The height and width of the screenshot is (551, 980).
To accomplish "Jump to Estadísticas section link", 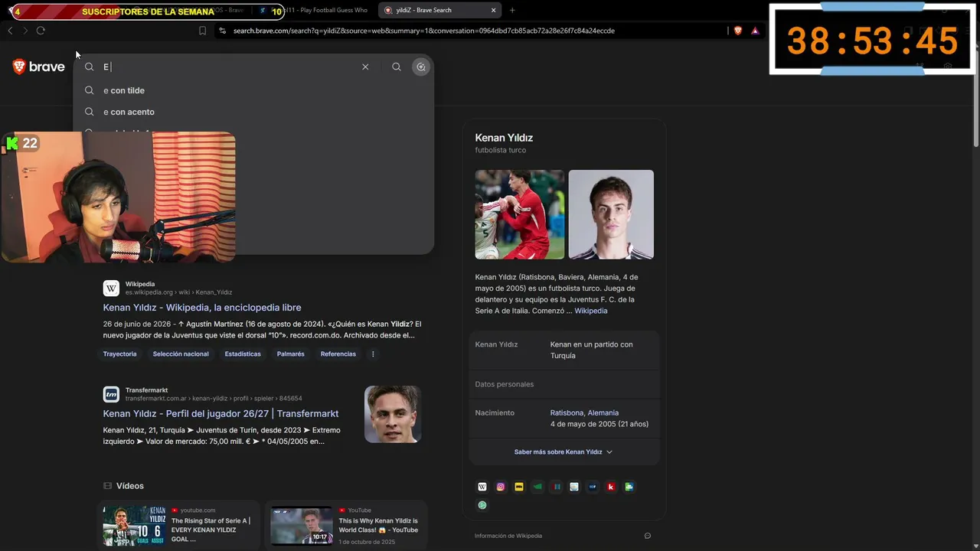I will (243, 354).
